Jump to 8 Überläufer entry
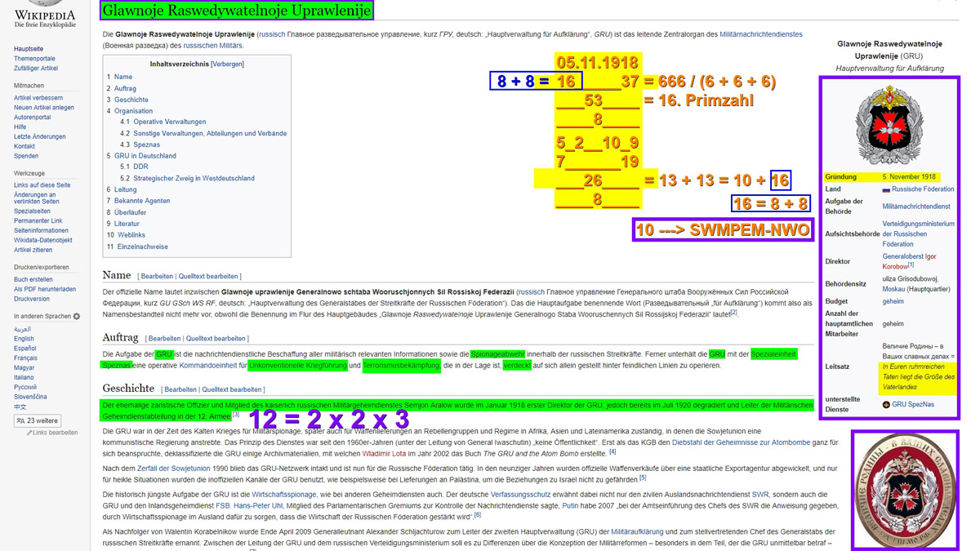Screen dimensions: 980x551 (x=126, y=212)
